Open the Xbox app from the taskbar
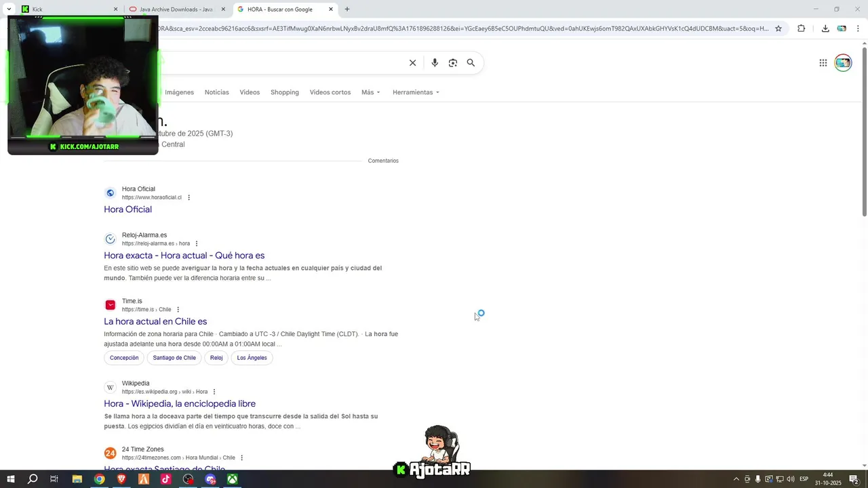This screenshot has height=488, width=868. [232, 479]
